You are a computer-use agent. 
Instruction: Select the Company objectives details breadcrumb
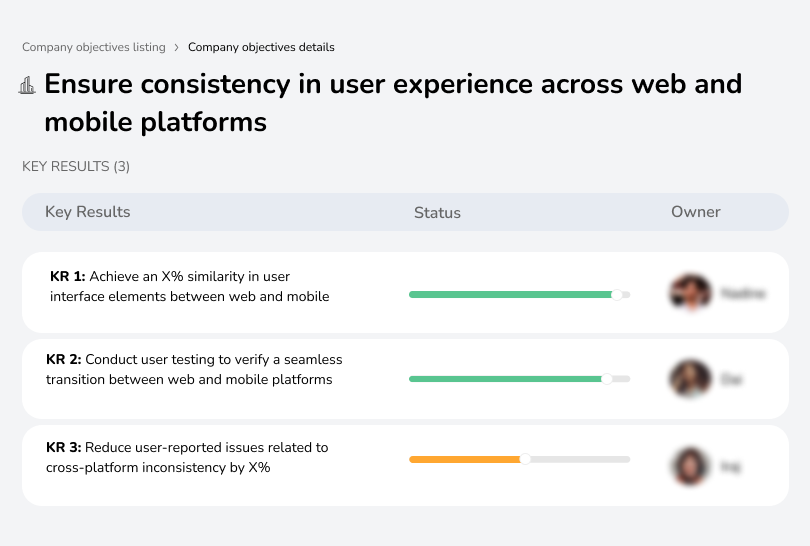coord(261,47)
